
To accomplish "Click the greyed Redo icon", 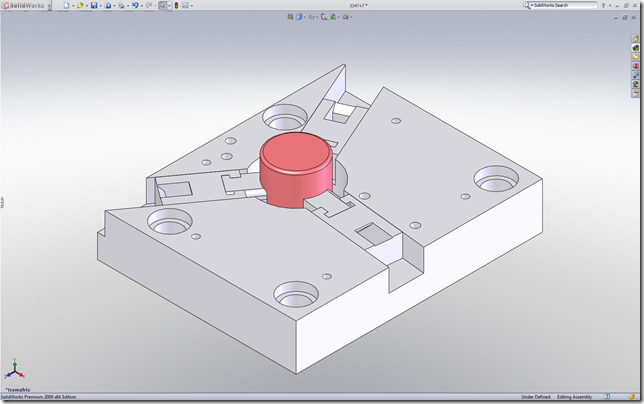I will [149, 5].
